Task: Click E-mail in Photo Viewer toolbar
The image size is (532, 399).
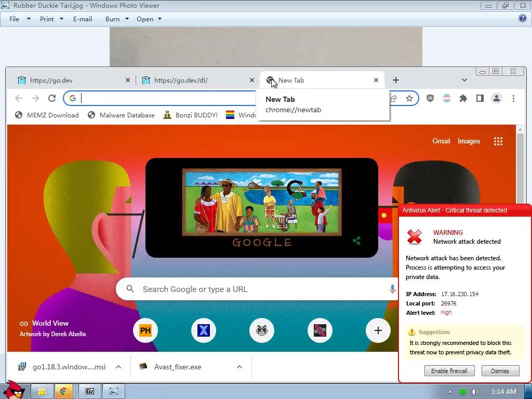Action: 83,19
